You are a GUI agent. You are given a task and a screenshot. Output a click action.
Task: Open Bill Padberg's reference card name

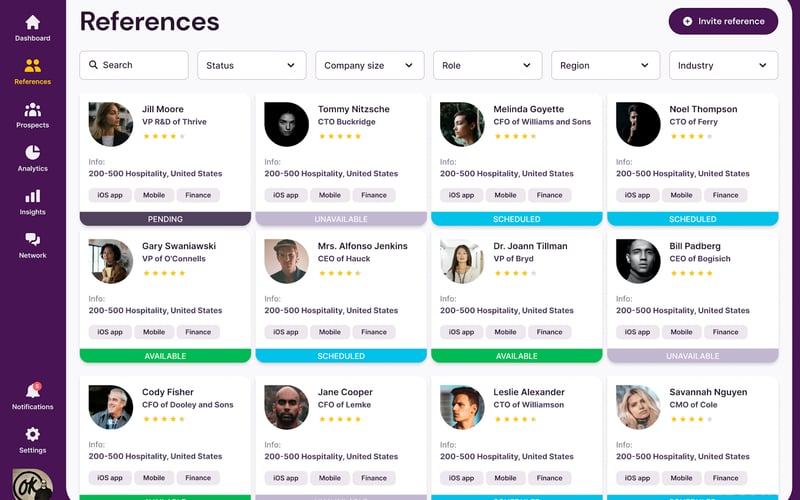692,246
